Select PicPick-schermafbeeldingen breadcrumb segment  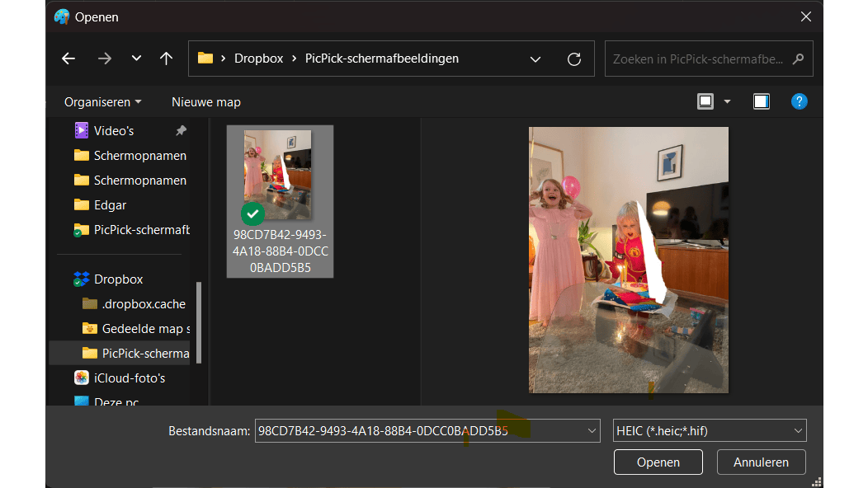pos(382,59)
